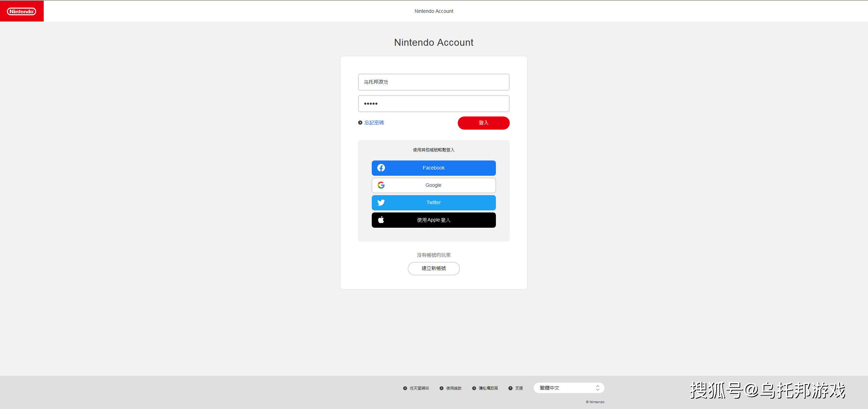Open the 隱私權政策 privacy policy link
This screenshot has height=409, width=868.
pos(488,388)
